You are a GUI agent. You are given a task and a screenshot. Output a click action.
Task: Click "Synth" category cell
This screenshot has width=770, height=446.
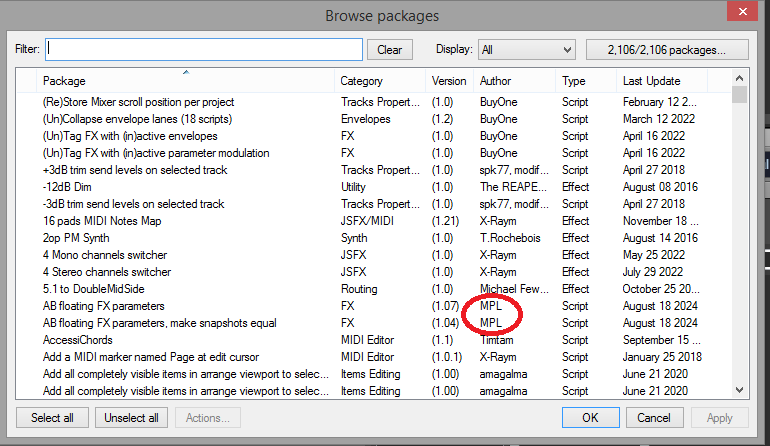354,238
